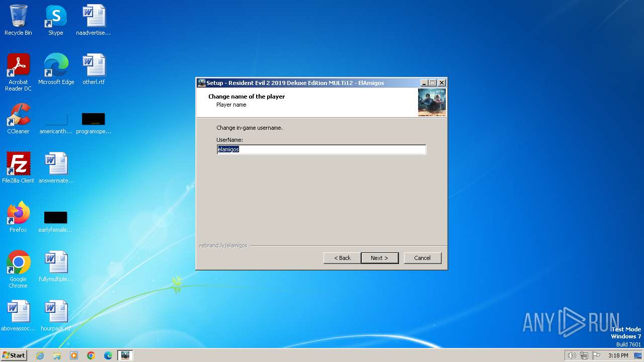Open Internet Explorer from the taskbar
This screenshot has width=644, height=362.
pos(40,355)
